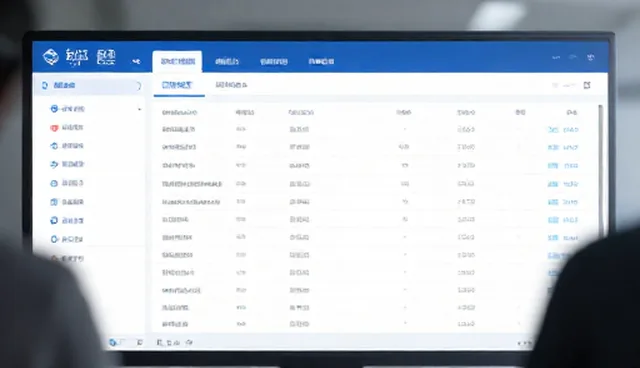Click the red shield icon in the sidebar
Viewport: 640px width, 368px height.
pos(54,128)
